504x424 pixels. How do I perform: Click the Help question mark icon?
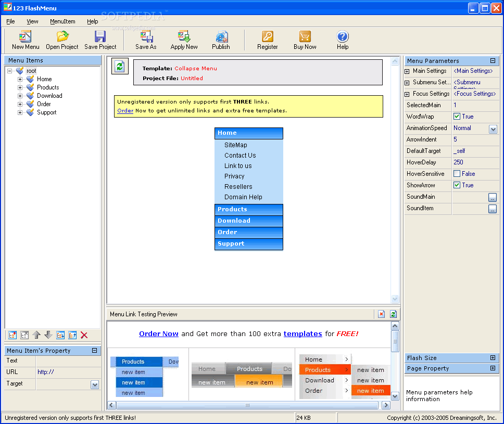(x=343, y=36)
